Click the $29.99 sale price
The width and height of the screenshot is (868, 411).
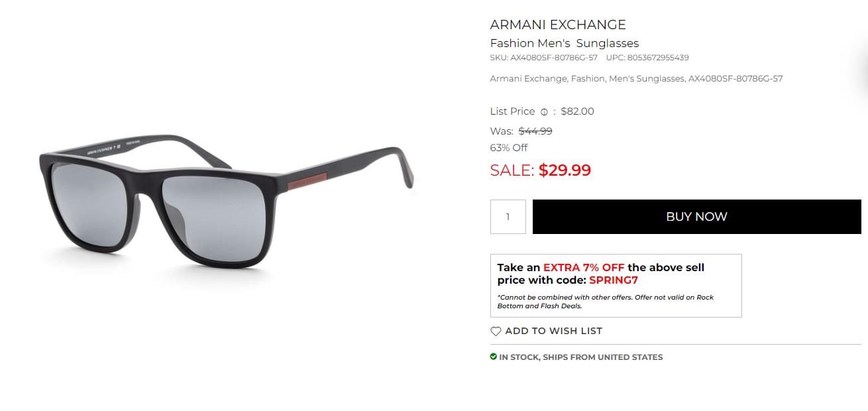pyautogui.click(x=565, y=170)
